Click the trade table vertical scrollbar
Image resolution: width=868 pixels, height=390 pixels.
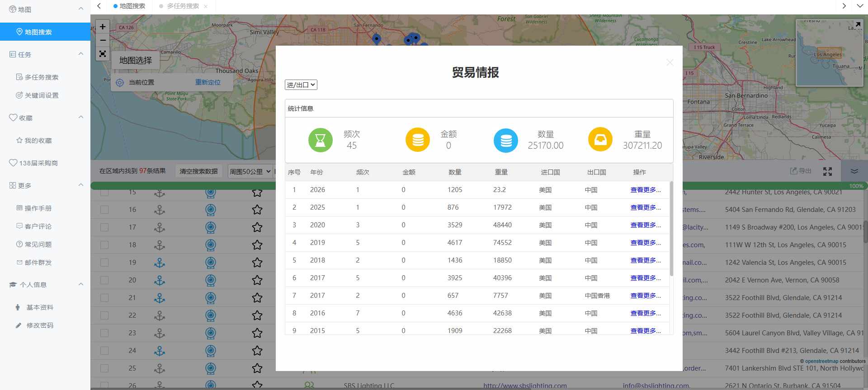pos(671,229)
